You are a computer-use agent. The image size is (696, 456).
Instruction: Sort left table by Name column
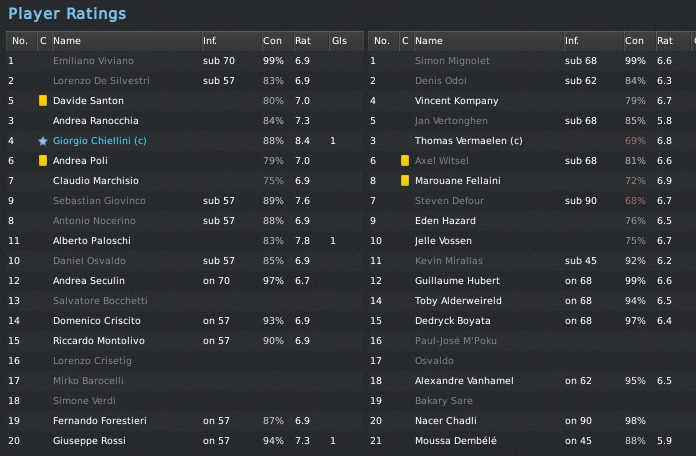(67, 41)
